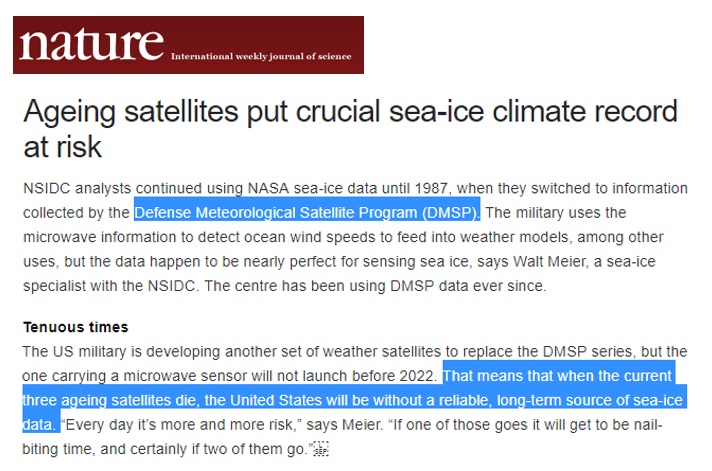
Task: Click the highlighted word "data." ending the selection
Action: (x=39, y=425)
